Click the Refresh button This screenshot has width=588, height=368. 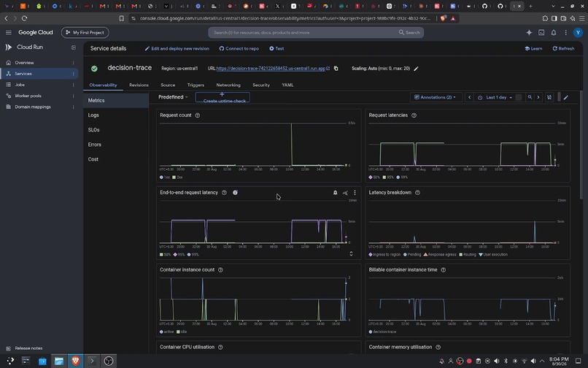point(563,49)
